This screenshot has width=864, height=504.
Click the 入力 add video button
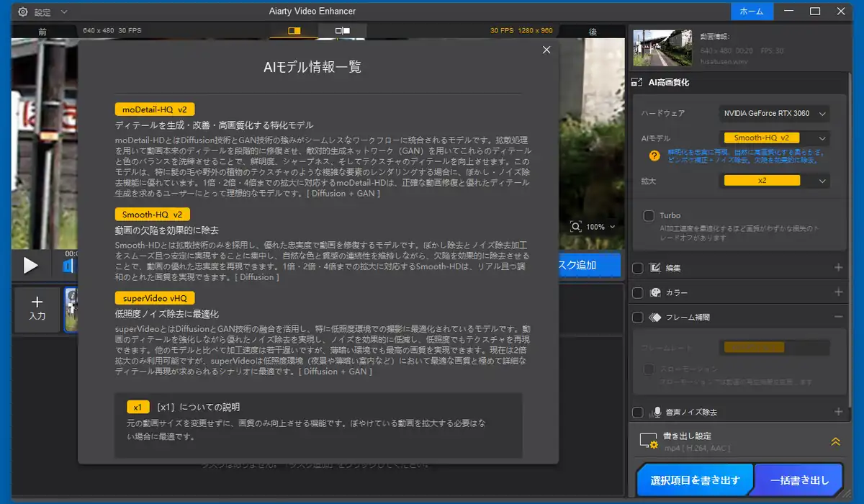click(x=37, y=309)
